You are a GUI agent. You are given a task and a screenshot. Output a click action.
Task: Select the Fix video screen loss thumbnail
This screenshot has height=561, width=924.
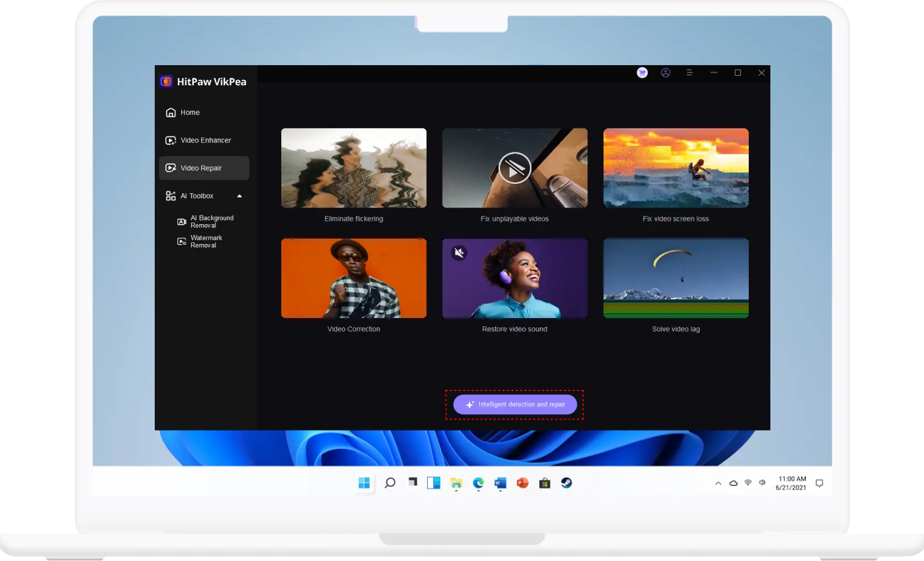[676, 168]
